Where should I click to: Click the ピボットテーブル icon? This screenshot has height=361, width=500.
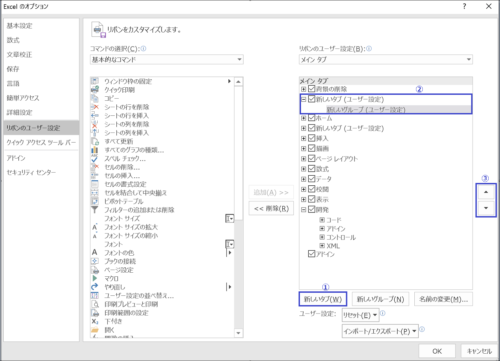pyautogui.click(x=95, y=201)
